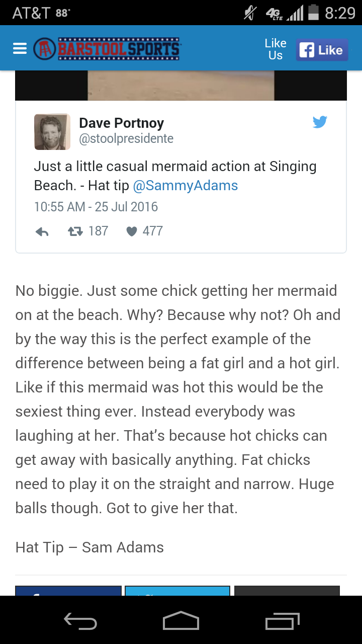Reply to Dave Portnoy's tweet
Viewport: 362px width, 644px height.
point(42,231)
